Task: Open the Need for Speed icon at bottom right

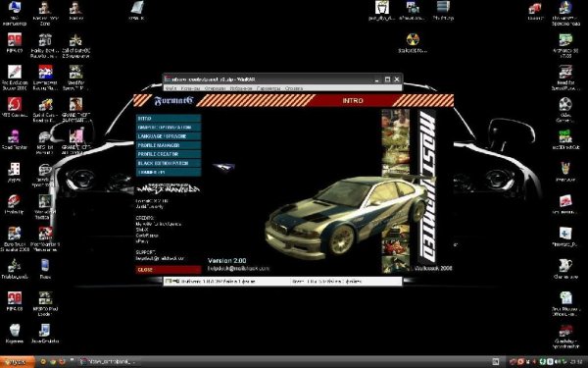Action: (565, 331)
